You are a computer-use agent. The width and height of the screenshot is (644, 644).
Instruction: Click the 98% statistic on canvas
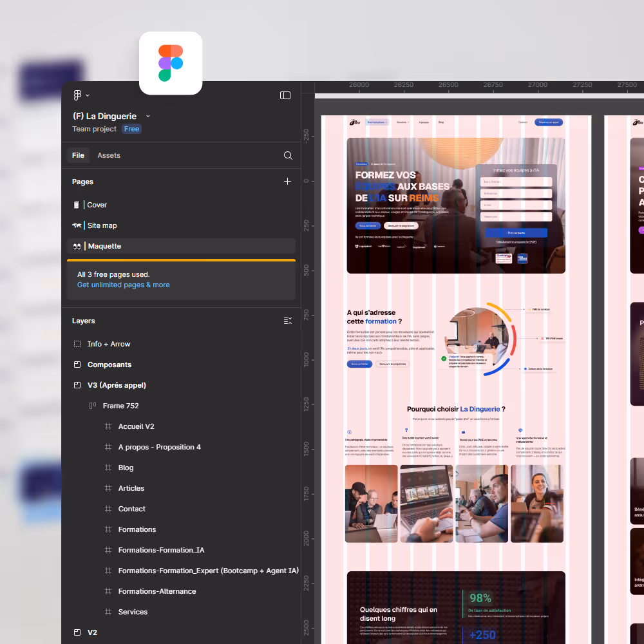tap(480, 598)
